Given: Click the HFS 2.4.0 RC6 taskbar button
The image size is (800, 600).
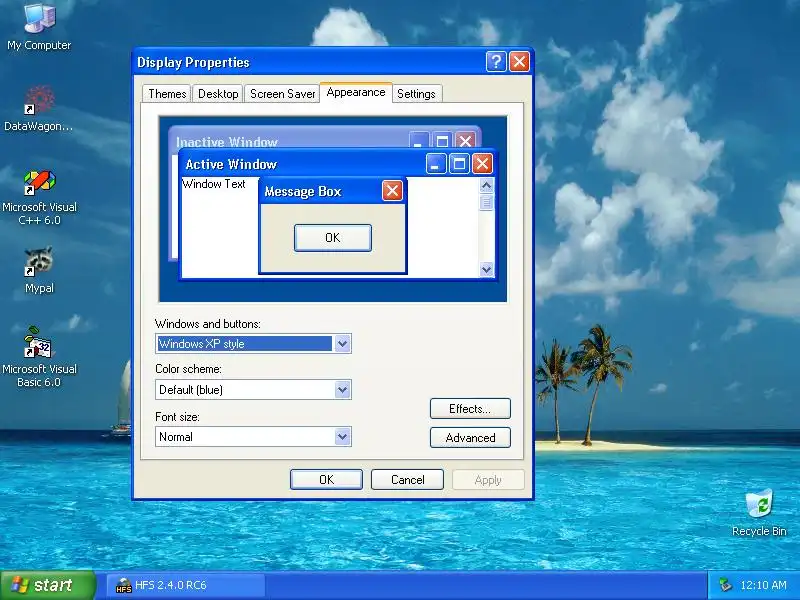Looking at the screenshot, I should click(186, 585).
